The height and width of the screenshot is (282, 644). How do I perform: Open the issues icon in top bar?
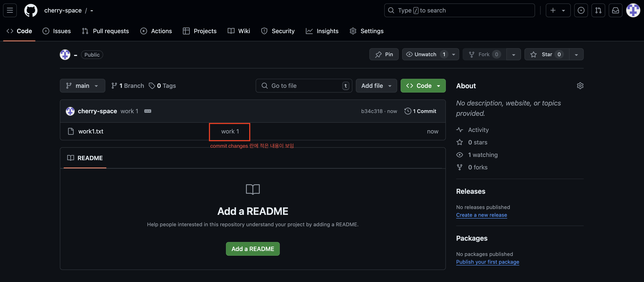coord(581,10)
